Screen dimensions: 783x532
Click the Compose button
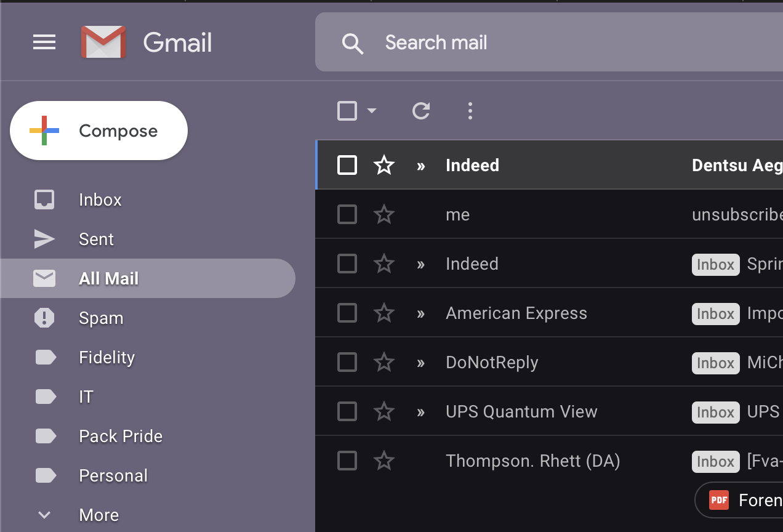coord(98,131)
